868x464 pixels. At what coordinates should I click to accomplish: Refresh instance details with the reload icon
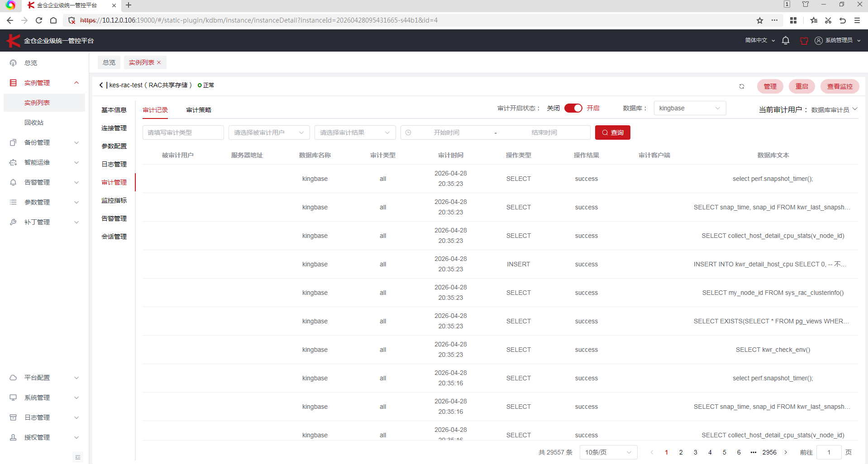742,86
